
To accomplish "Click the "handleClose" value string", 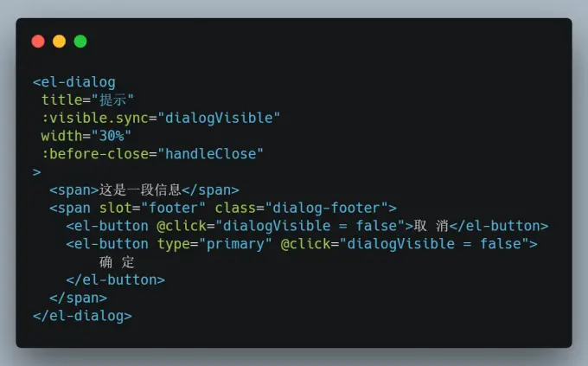I will pyautogui.click(x=211, y=154).
